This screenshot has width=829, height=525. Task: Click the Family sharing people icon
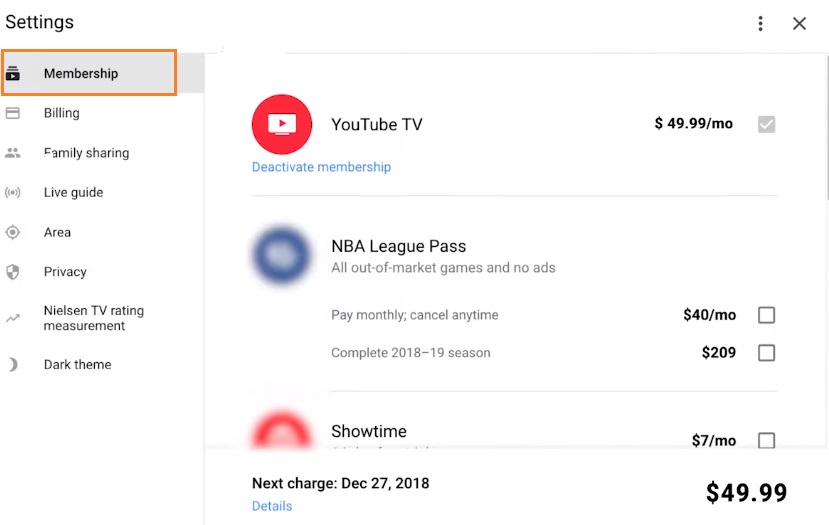[x=13, y=153]
